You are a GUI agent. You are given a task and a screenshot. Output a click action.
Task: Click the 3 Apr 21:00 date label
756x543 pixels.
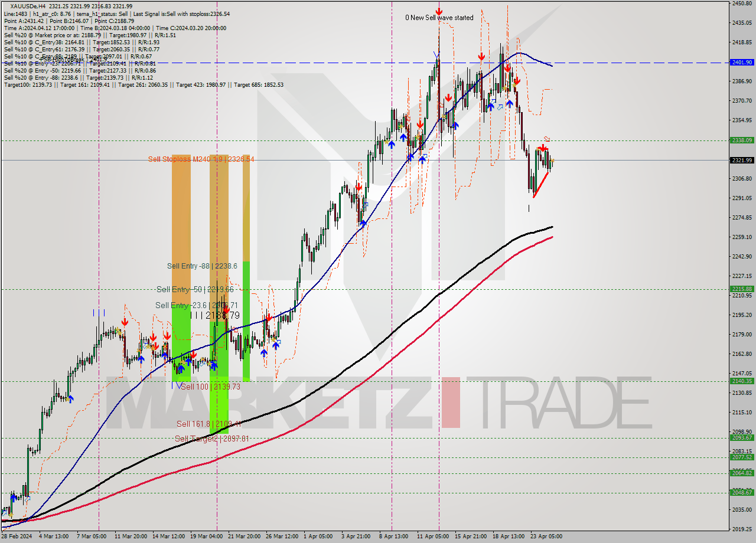pos(356,537)
